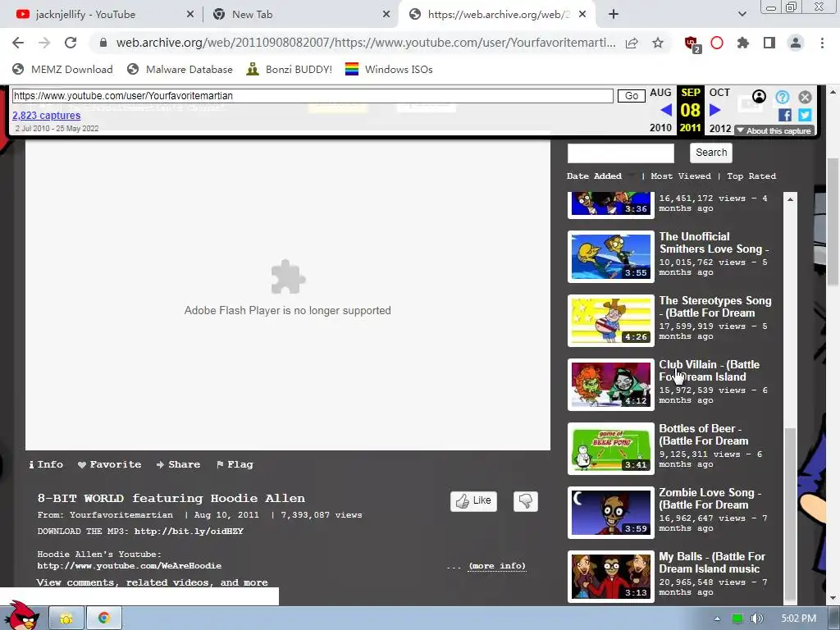The width and height of the screenshot is (840, 630).
Task: Open Malware Database bookmark
Action: pos(180,69)
